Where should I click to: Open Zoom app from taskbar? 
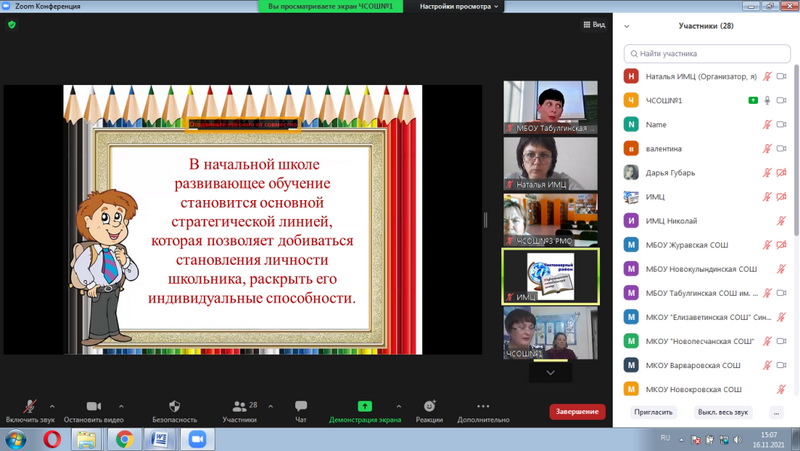coord(196,439)
